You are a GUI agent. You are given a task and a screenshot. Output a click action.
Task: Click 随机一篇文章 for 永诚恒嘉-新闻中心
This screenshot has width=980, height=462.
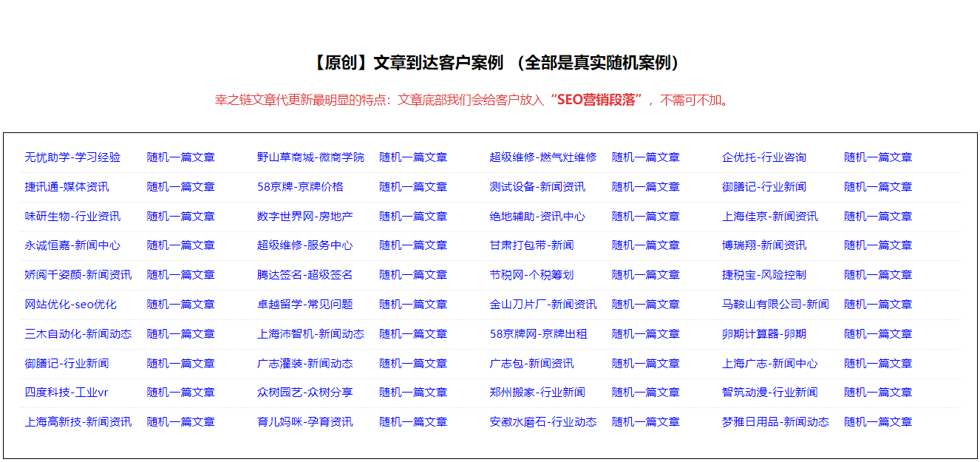click(x=181, y=245)
